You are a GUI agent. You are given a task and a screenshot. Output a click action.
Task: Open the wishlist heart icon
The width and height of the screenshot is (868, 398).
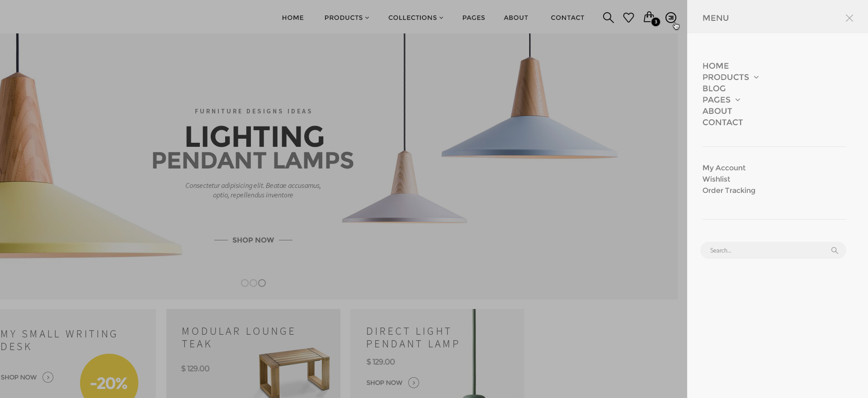[628, 18]
